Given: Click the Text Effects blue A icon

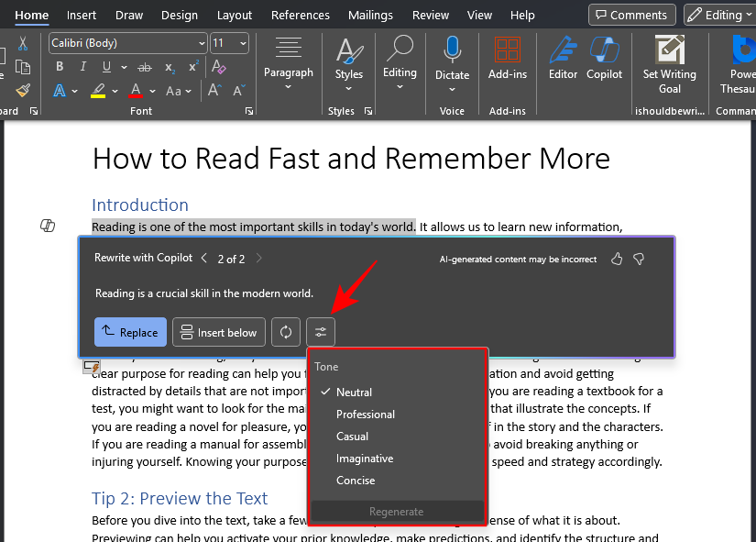Looking at the screenshot, I should point(60,90).
